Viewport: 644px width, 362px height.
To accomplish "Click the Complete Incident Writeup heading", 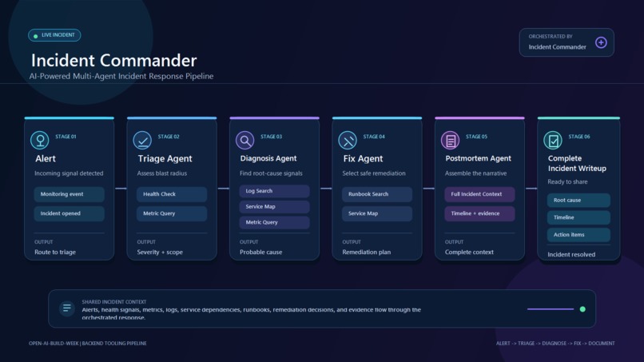I will (577, 164).
